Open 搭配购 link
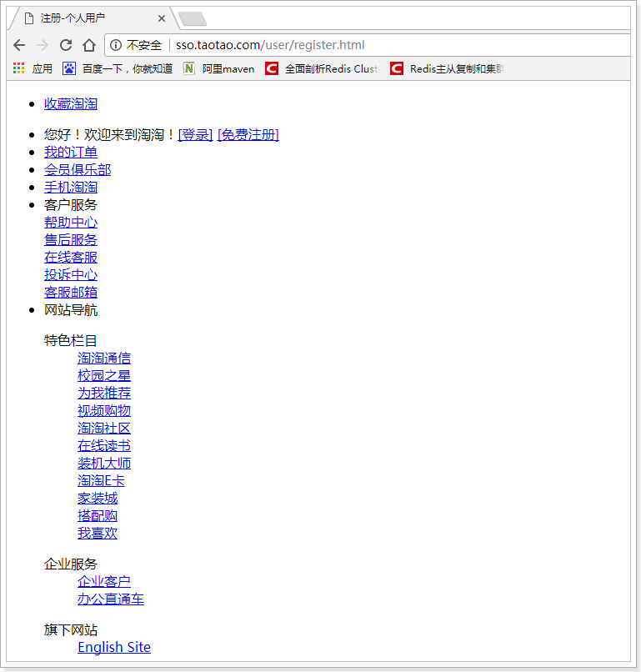 pyautogui.click(x=98, y=516)
